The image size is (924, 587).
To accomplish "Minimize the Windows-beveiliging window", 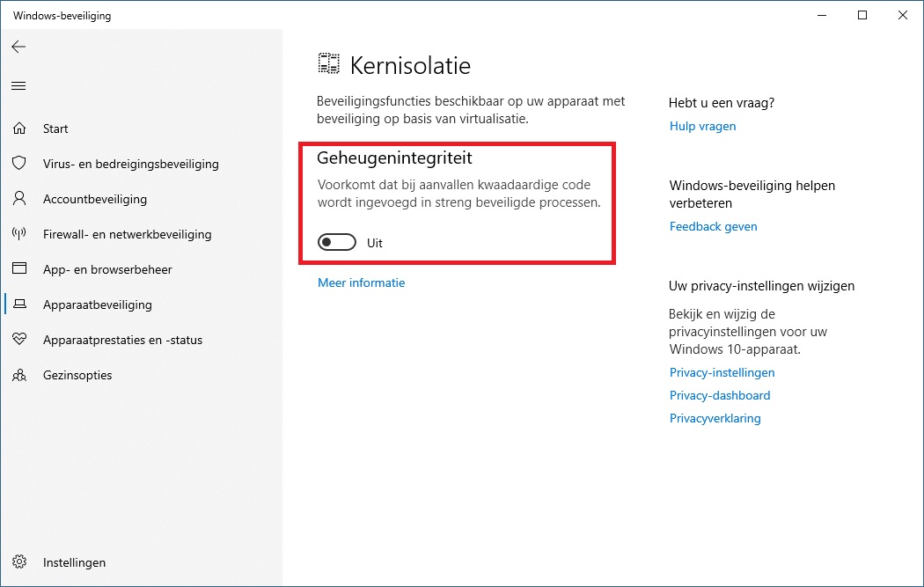I will (822, 15).
